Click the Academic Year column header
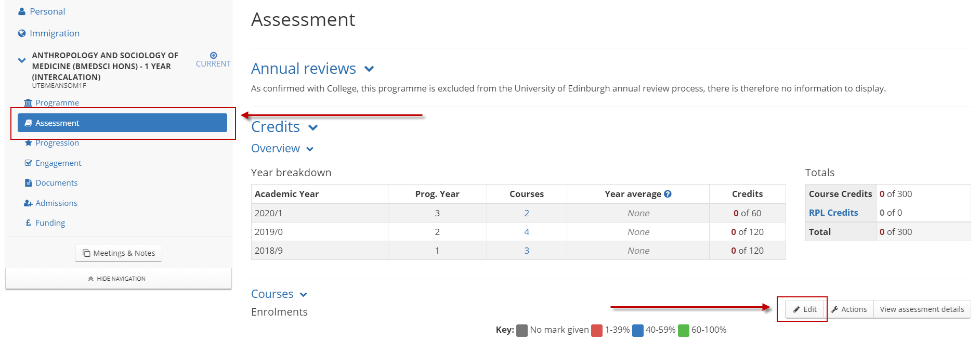Viewport: 980px width, 340px height. (x=320, y=194)
